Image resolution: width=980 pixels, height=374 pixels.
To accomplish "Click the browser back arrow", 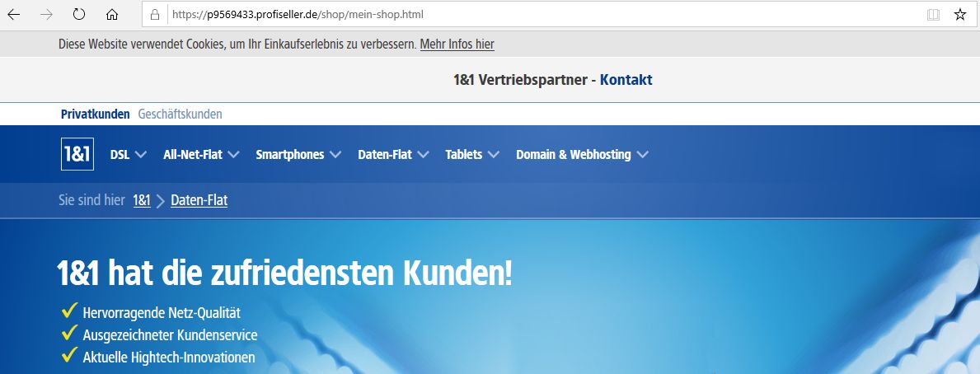I will (x=14, y=15).
